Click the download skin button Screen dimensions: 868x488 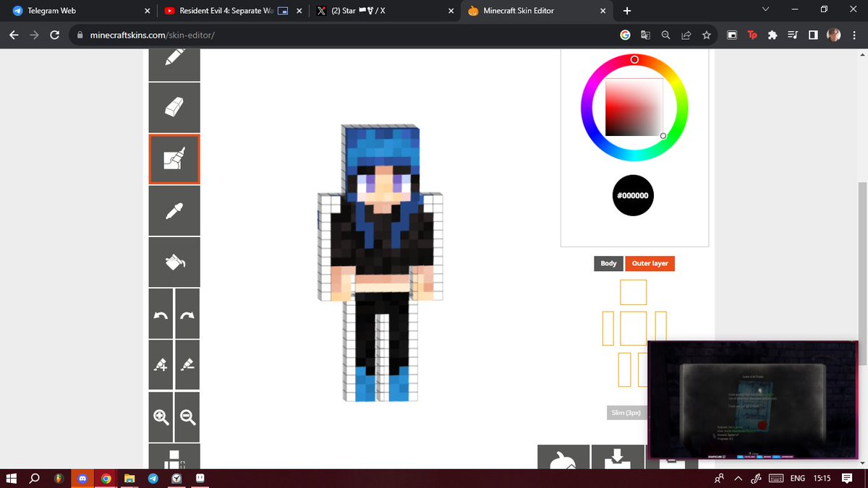point(618,456)
